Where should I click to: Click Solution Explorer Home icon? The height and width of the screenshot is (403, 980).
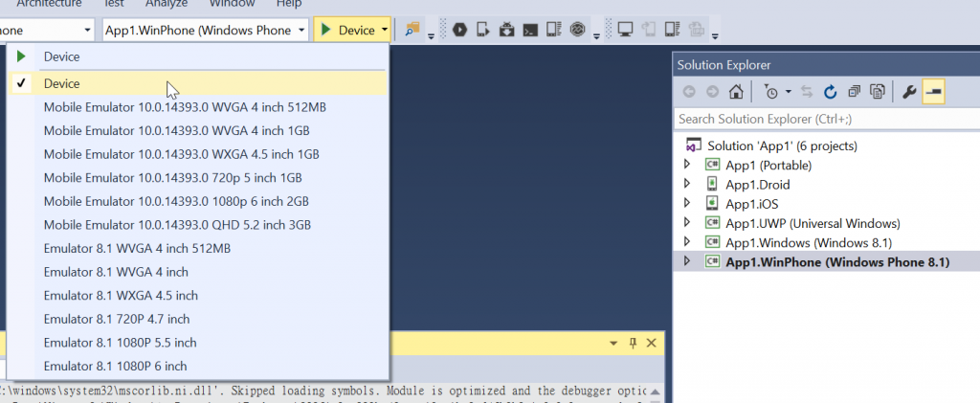tap(736, 92)
